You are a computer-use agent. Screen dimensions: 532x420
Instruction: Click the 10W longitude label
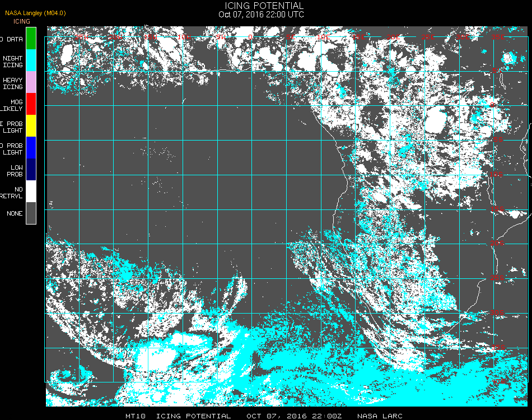click(185, 36)
